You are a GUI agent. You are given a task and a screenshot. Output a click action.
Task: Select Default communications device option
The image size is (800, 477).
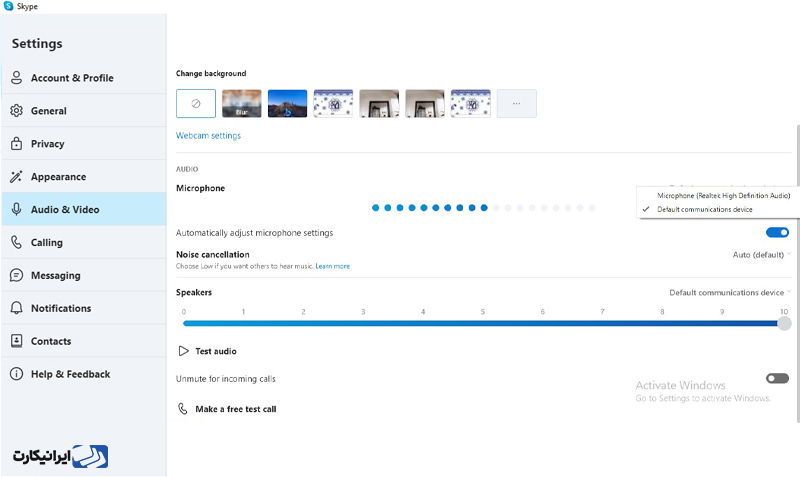coord(704,210)
